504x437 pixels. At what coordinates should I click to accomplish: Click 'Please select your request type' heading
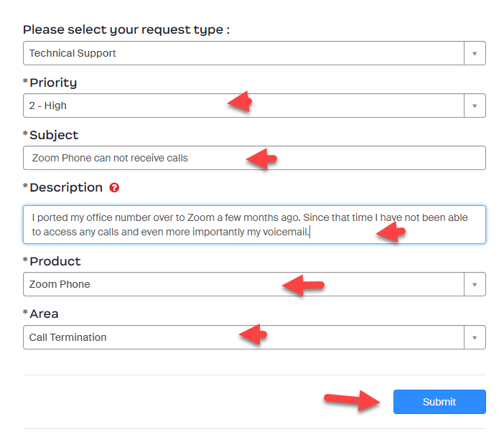(126, 30)
